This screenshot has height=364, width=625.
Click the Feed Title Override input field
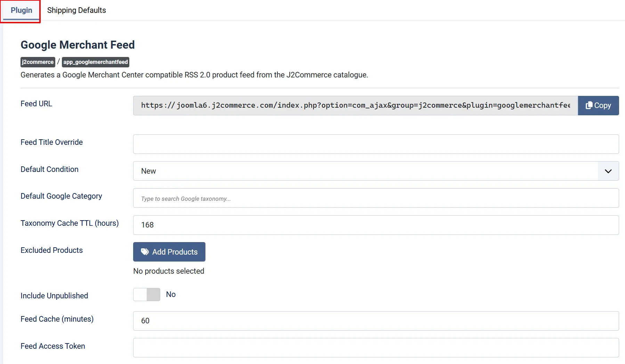[x=376, y=144]
